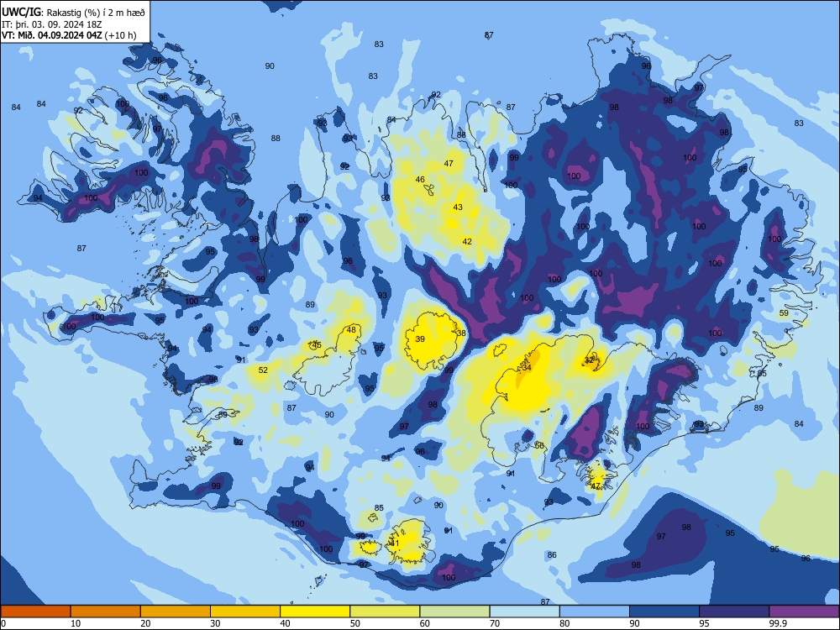
Task: Click the legend tick label 60
Action: (x=425, y=623)
